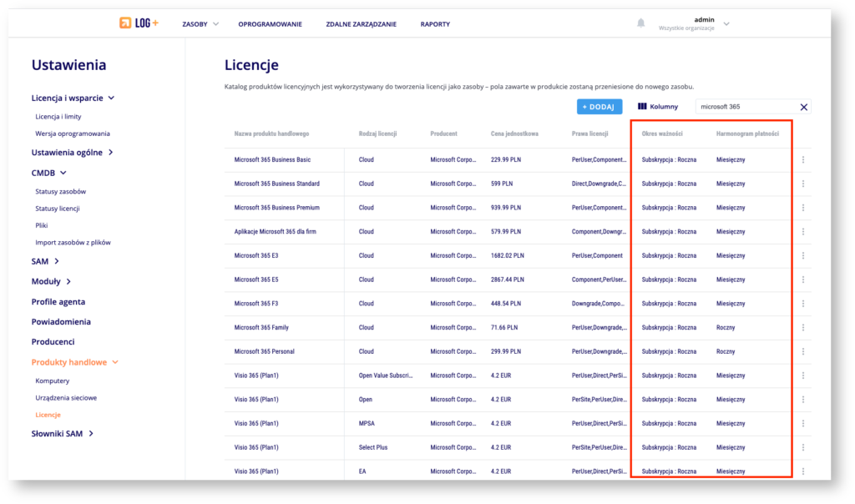Go to Powiadomienia settings

pyautogui.click(x=60, y=322)
